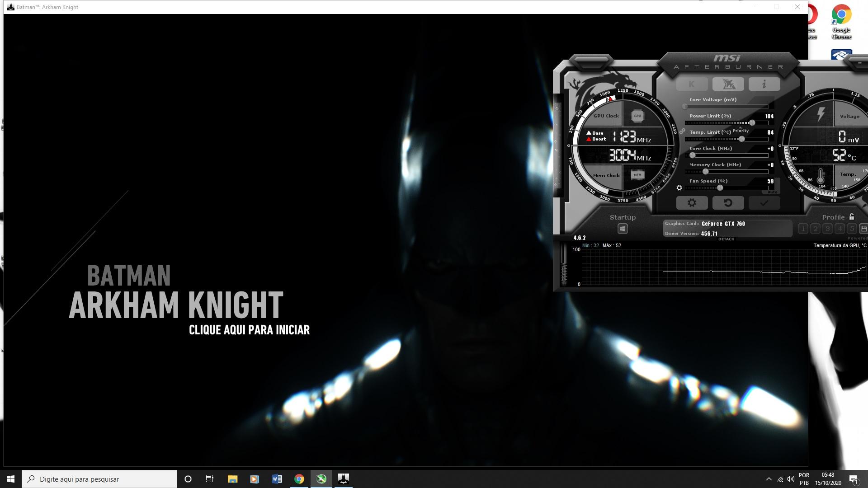
Task: Open the info (i) button in Afterburner
Action: (764, 84)
